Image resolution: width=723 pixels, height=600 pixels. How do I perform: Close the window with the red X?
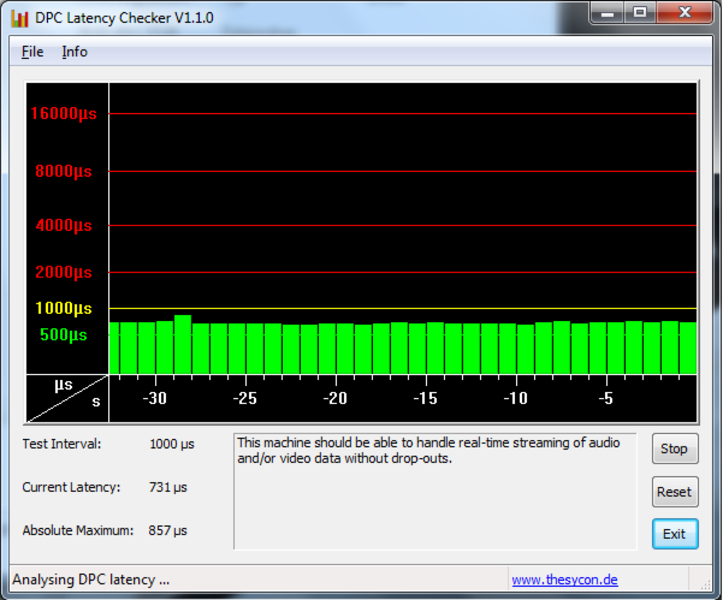point(683,13)
